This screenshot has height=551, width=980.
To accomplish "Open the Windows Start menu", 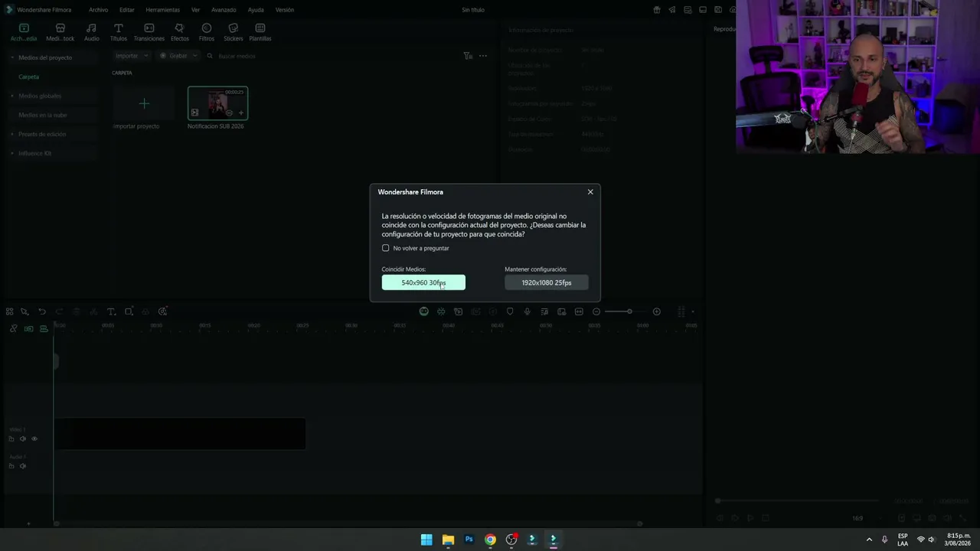I will 426,540.
